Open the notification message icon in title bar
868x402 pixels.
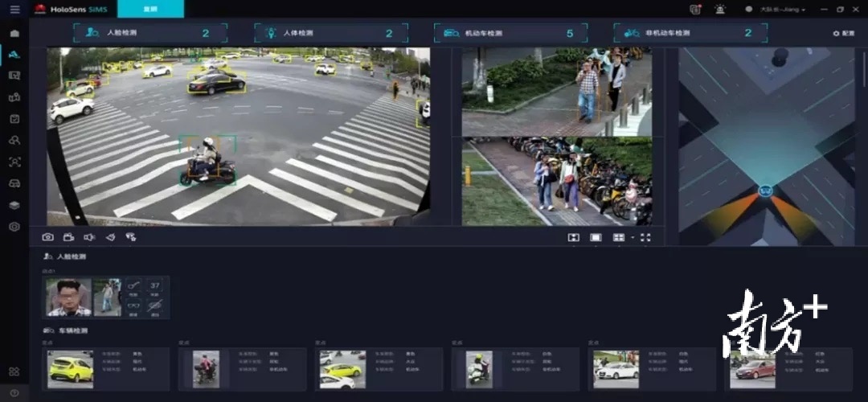point(695,9)
